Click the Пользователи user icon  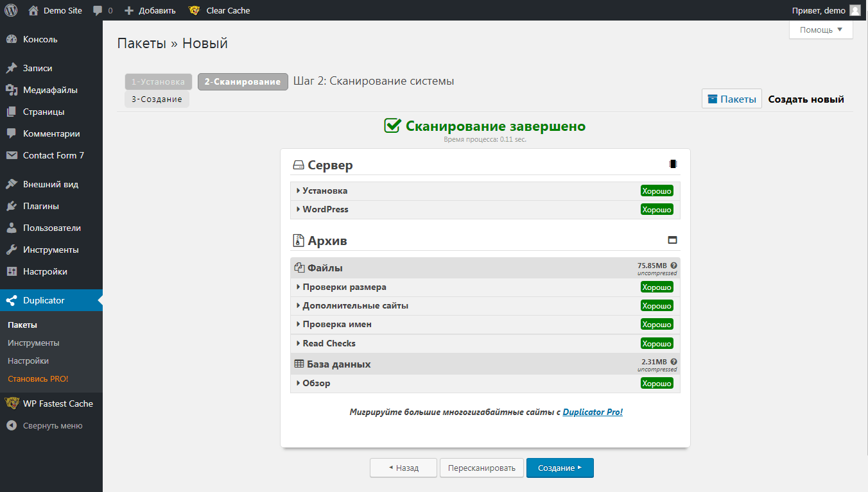pyautogui.click(x=12, y=228)
